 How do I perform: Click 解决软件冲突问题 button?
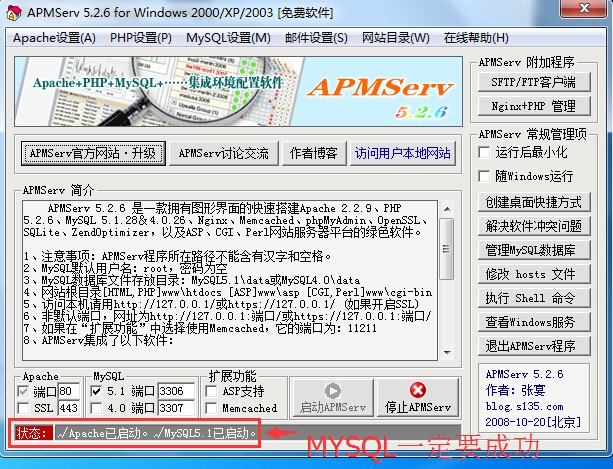click(534, 226)
